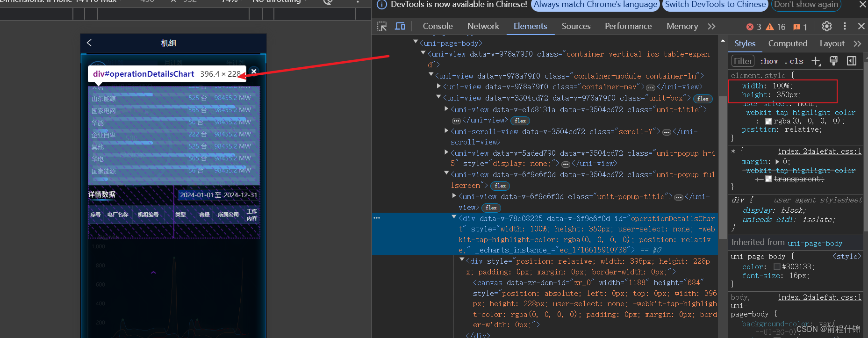Screen dimensions: 868x338
Task: Open the Sources tab
Action: (576, 26)
